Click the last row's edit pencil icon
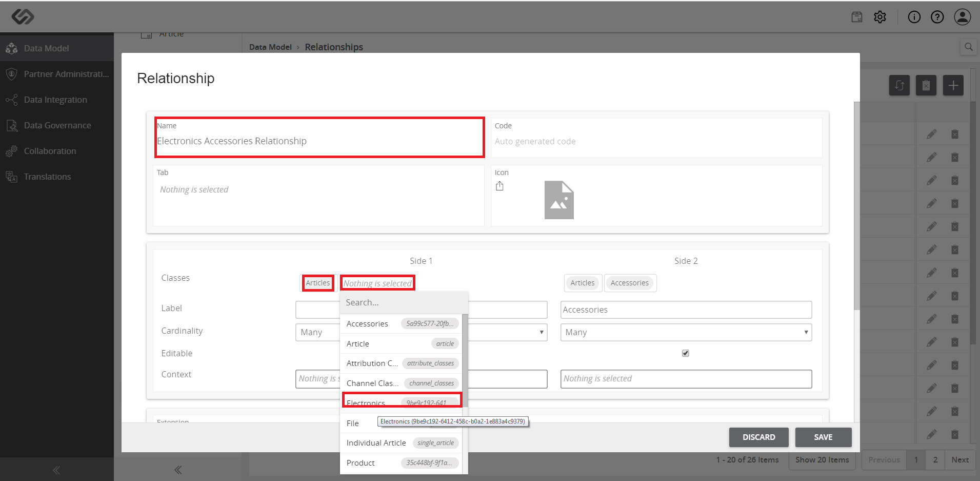Image resolution: width=980 pixels, height=481 pixels. (932, 434)
